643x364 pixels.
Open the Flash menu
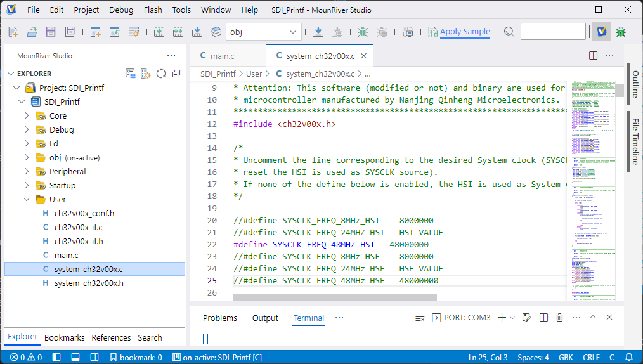click(153, 10)
